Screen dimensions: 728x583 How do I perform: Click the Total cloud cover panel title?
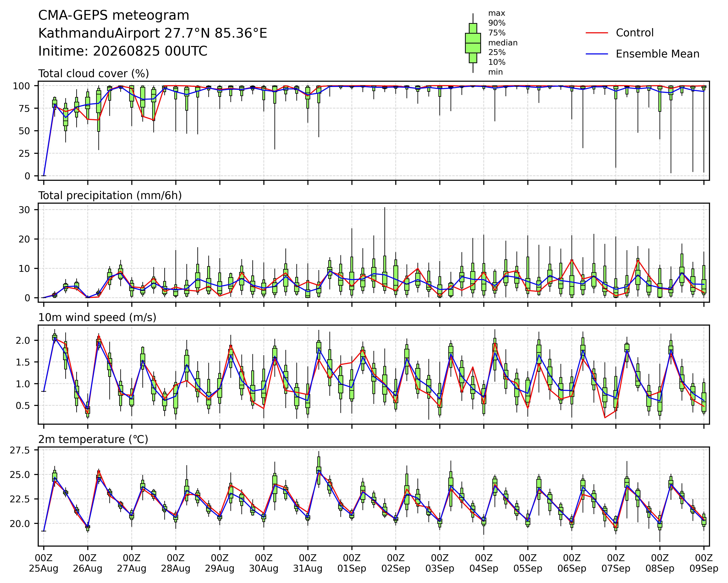pyautogui.click(x=94, y=74)
